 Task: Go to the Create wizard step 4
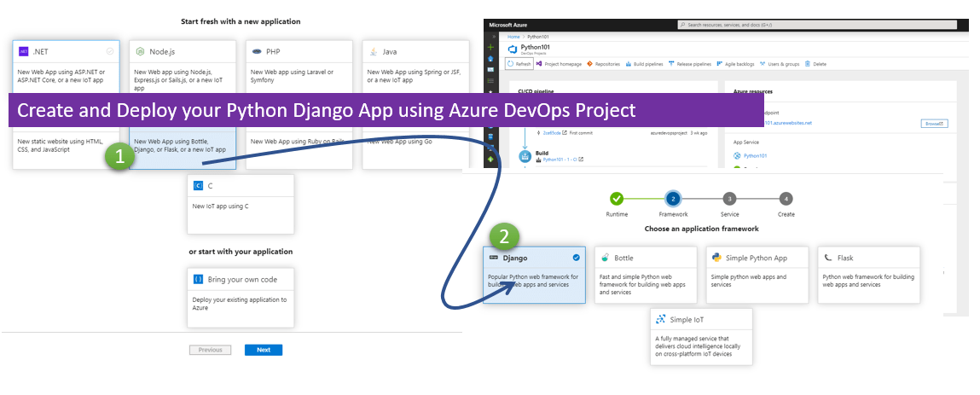point(786,199)
